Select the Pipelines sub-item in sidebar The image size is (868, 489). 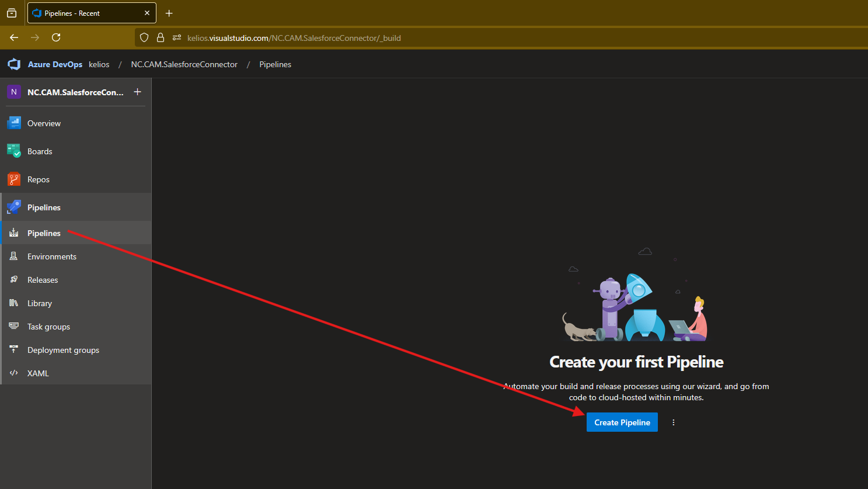44,233
